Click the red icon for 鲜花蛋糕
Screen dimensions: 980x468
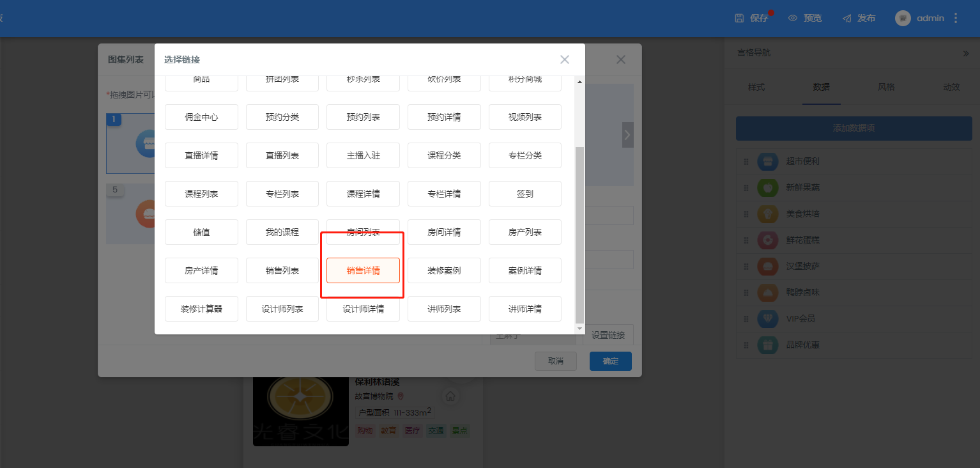(768, 240)
